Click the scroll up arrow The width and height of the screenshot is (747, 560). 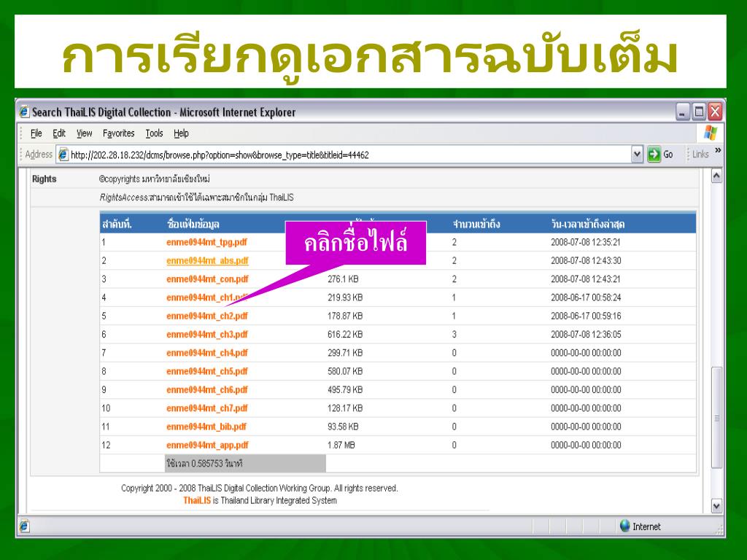(x=716, y=176)
